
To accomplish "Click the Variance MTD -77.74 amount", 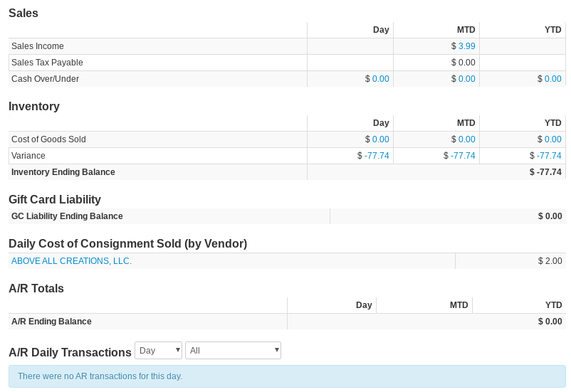I will 463,156.
